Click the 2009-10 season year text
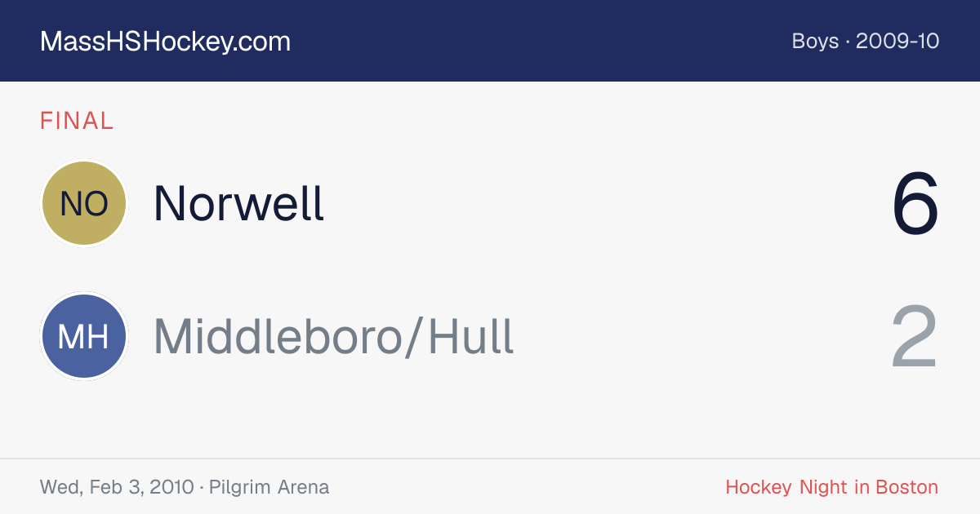The image size is (980, 514). click(x=898, y=41)
